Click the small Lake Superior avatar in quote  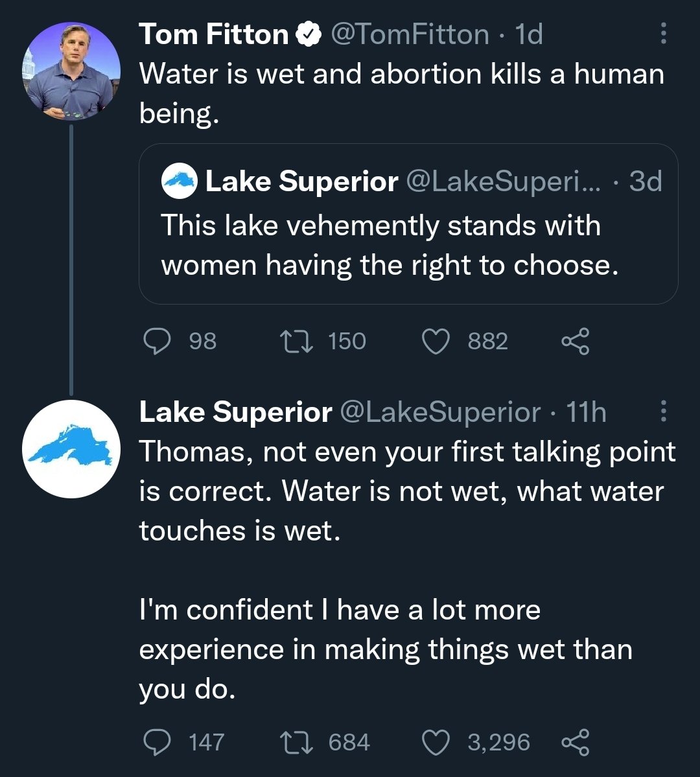click(179, 181)
